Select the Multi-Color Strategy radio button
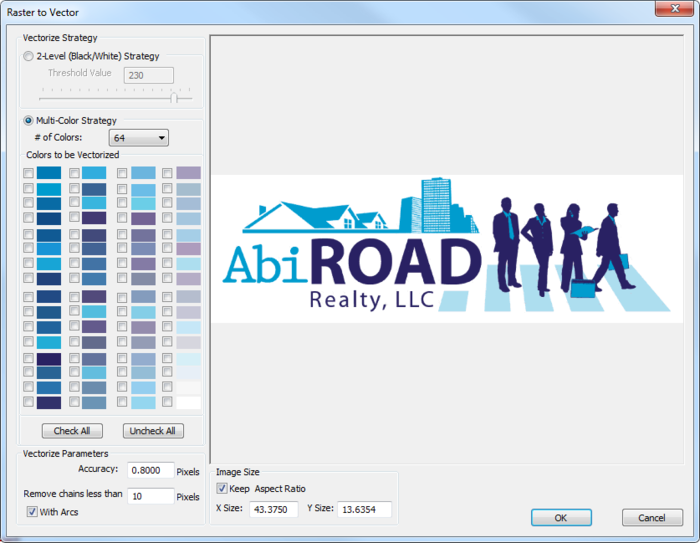This screenshot has width=700, height=543. [x=29, y=121]
